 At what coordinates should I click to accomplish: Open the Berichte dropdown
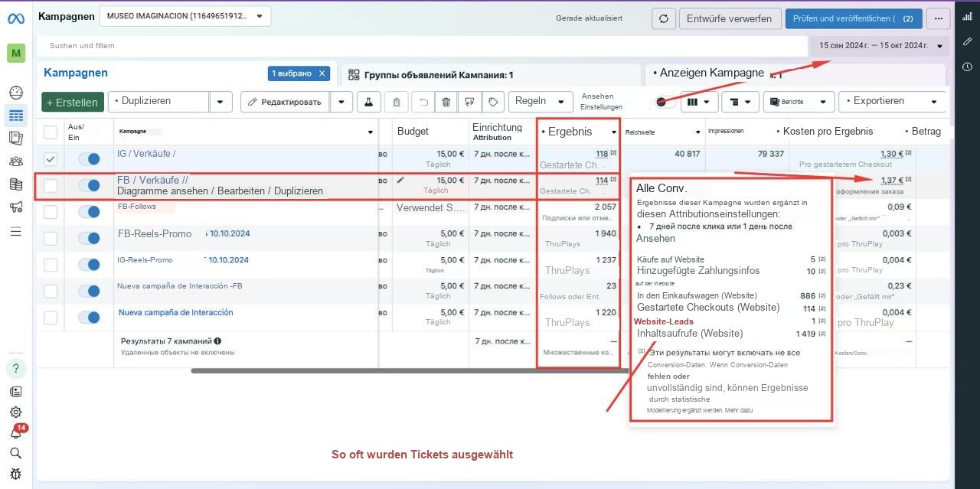coord(799,101)
